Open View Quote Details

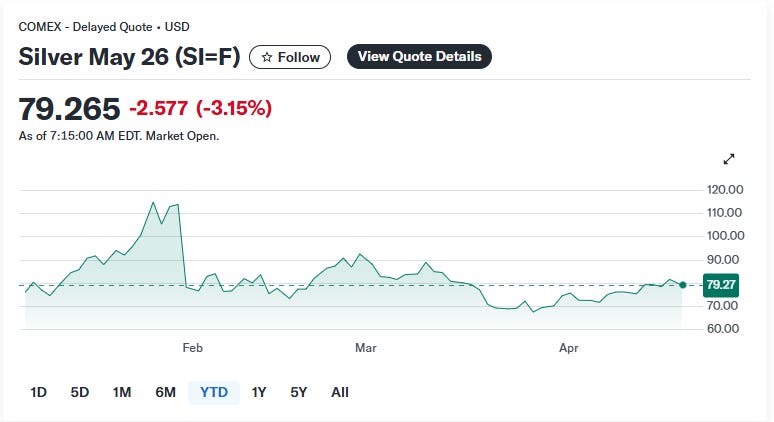coord(419,56)
